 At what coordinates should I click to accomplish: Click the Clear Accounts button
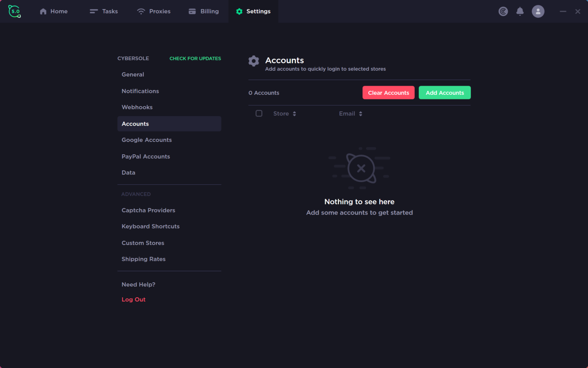(389, 93)
